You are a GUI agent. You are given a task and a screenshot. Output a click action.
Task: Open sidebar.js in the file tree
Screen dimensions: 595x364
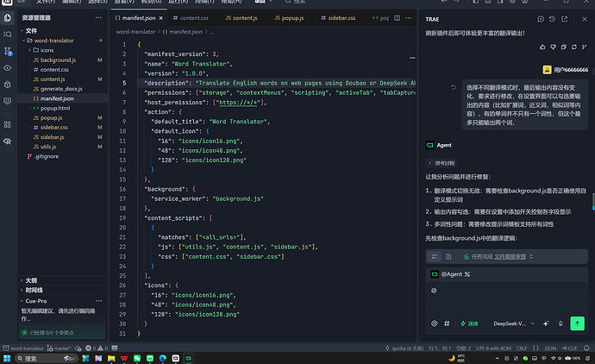click(x=52, y=137)
